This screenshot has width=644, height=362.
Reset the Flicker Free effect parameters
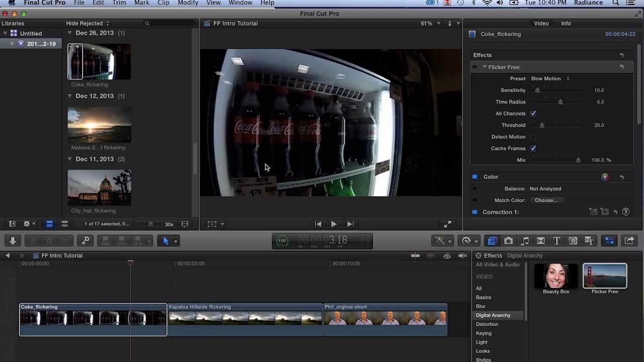coord(622,67)
